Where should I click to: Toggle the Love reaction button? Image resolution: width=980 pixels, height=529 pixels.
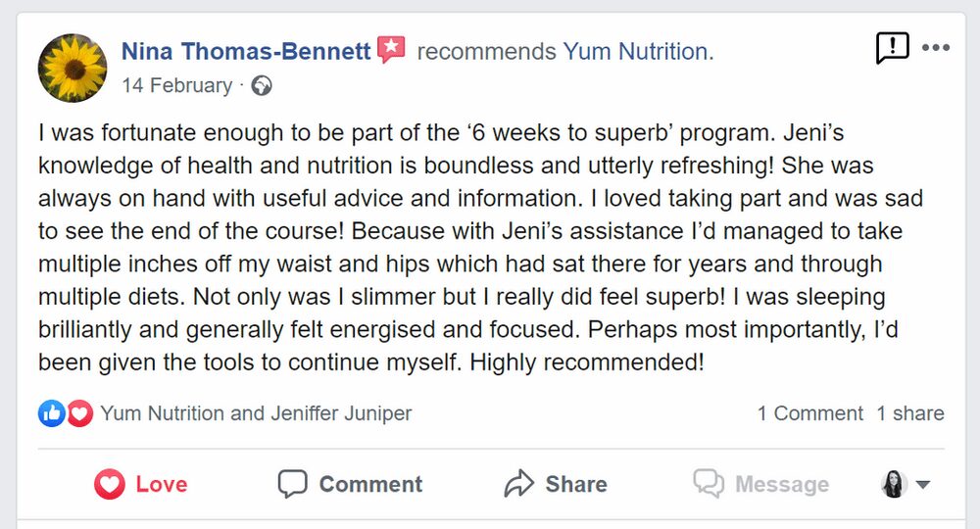[x=140, y=484]
